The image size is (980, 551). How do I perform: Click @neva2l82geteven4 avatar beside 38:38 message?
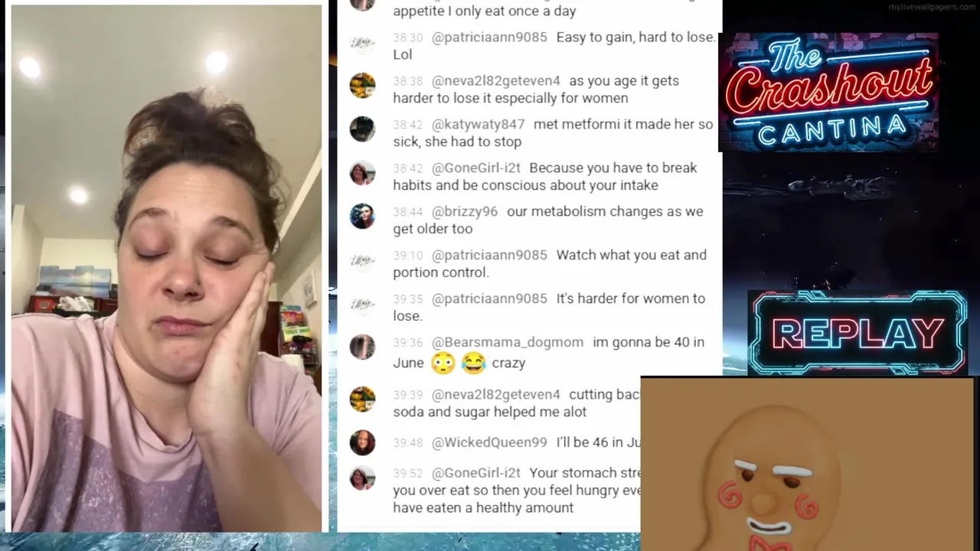(x=362, y=86)
